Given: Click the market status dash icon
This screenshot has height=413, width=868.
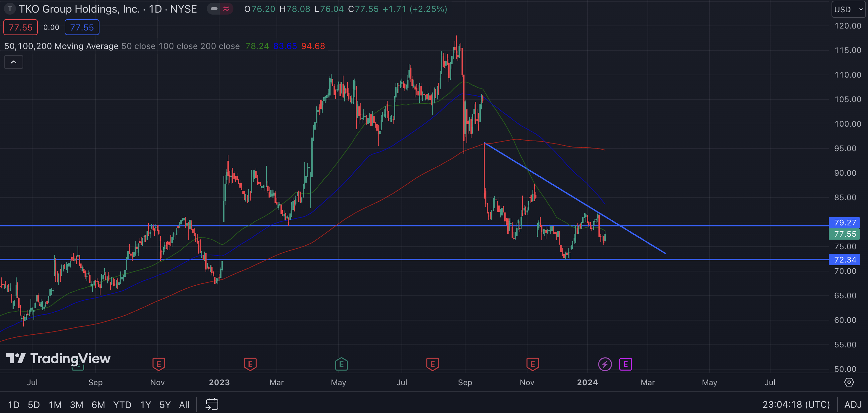Looking at the screenshot, I should tap(214, 9).
